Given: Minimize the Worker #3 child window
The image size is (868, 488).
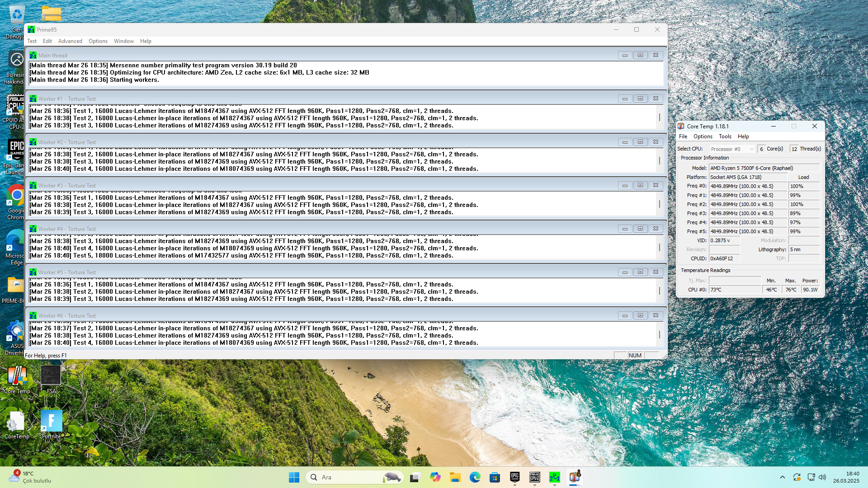Looking at the screenshot, I should 625,185.
